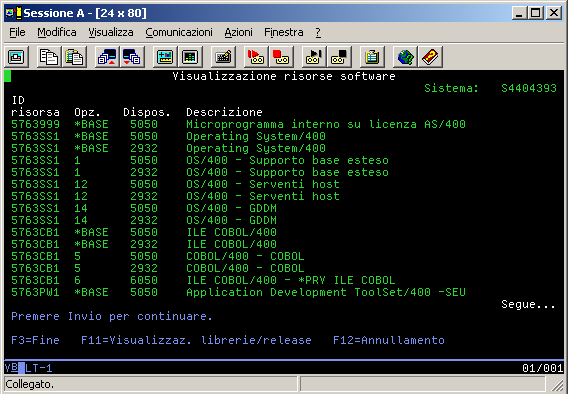
Task: Open the Help index book icon
Action: [430, 57]
